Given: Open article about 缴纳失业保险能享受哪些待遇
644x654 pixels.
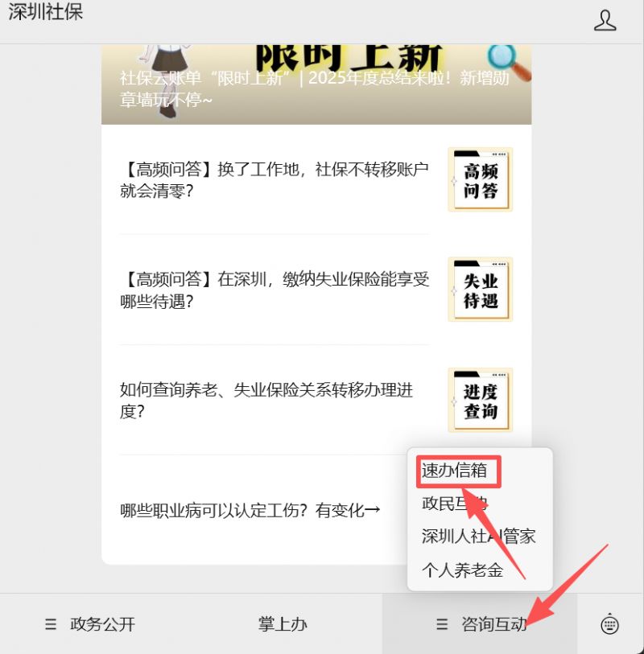Looking at the screenshot, I should click(316, 290).
